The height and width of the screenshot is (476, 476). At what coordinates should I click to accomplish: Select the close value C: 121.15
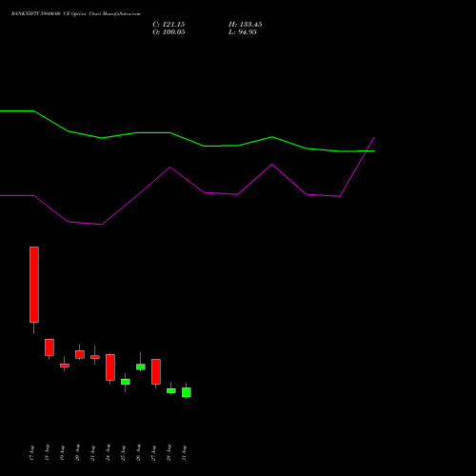(x=169, y=25)
